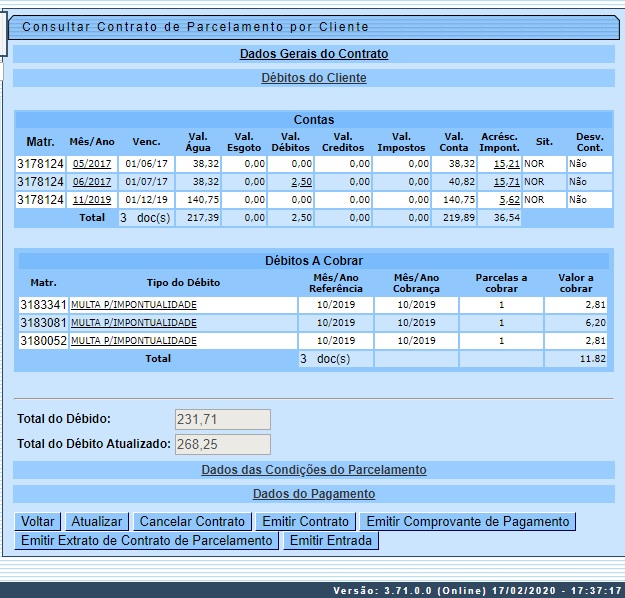Open the 11/2019 account link

[92, 200]
